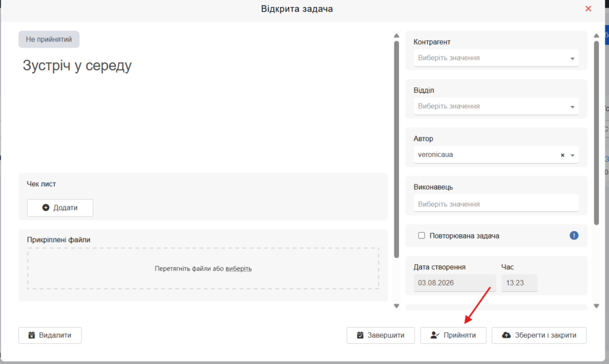The image size is (609, 364).
Task: Open the Контрагент dropdown
Action: (x=496, y=58)
